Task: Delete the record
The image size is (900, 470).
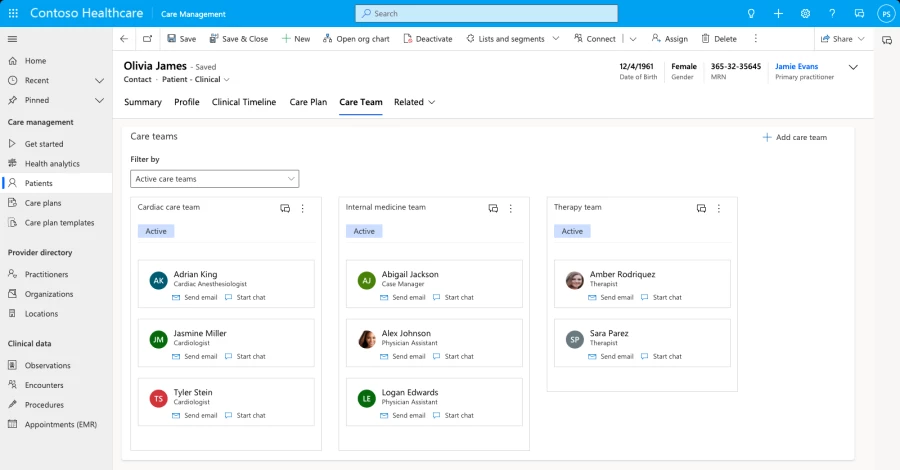Action: 719,38
